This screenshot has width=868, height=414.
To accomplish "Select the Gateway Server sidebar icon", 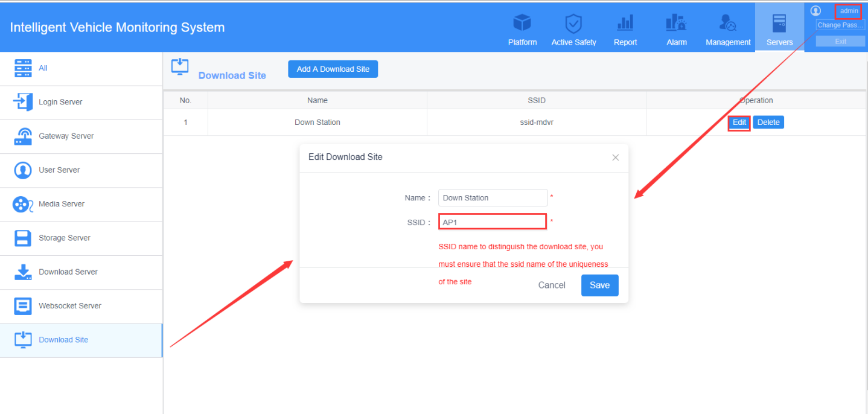I will tap(23, 136).
